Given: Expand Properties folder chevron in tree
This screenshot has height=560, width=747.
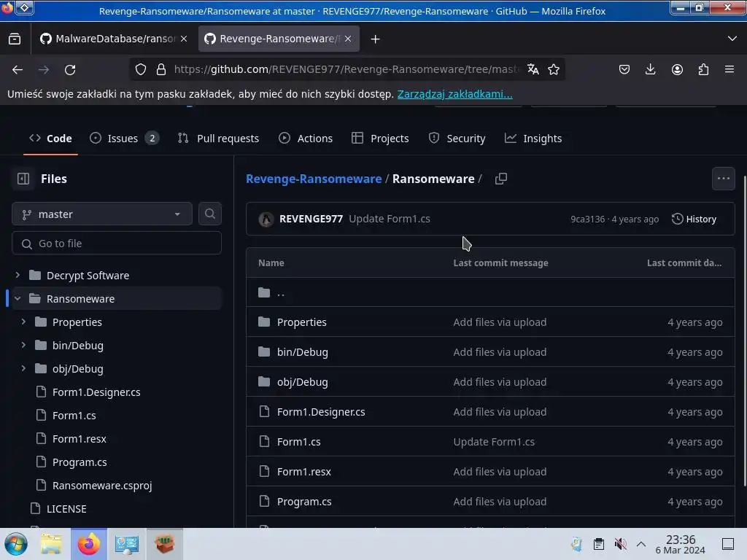Looking at the screenshot, I should 23,322.
